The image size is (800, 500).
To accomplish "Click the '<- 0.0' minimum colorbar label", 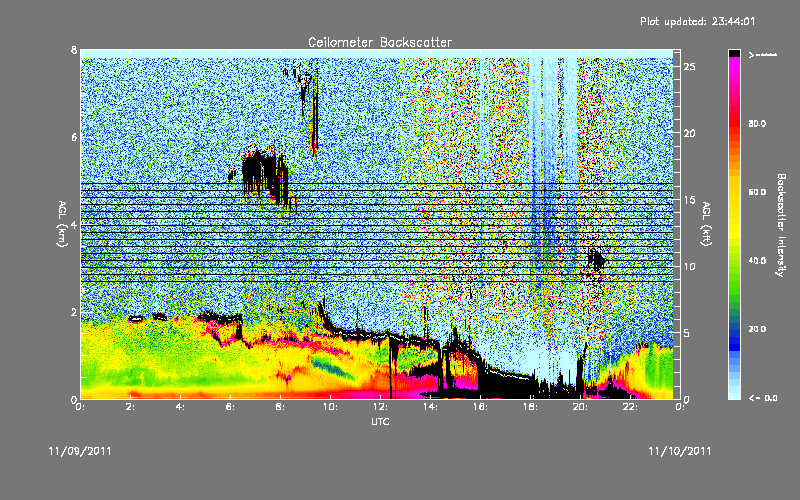I will (763, 397).
